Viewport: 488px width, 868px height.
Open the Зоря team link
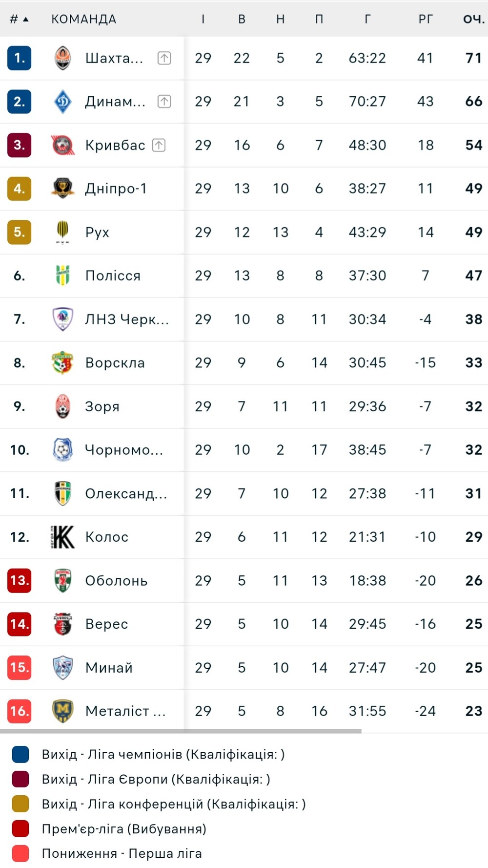pyautogui.click(x=102, y=406)
